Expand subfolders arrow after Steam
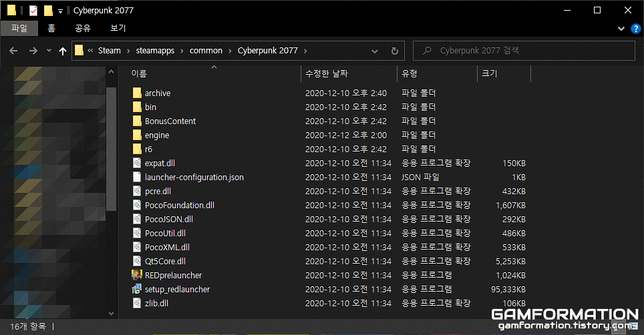This screenshot has width=644, height=335. click(x=128, y=51)
